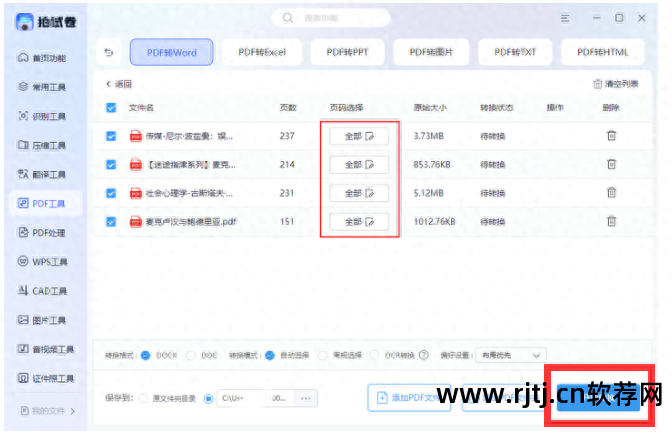672x440 pixels.
Task: Select the custom path save-location radio
Action: coord(208,398)
